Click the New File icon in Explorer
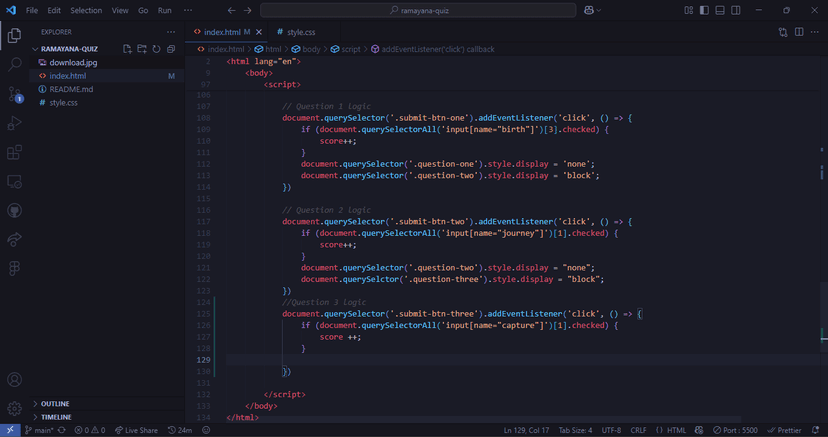 pyautogui.click(x=127, y=48)
